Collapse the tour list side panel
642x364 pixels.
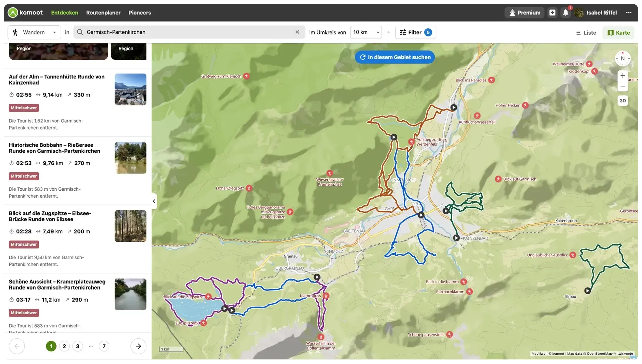(x=154, y=201)
